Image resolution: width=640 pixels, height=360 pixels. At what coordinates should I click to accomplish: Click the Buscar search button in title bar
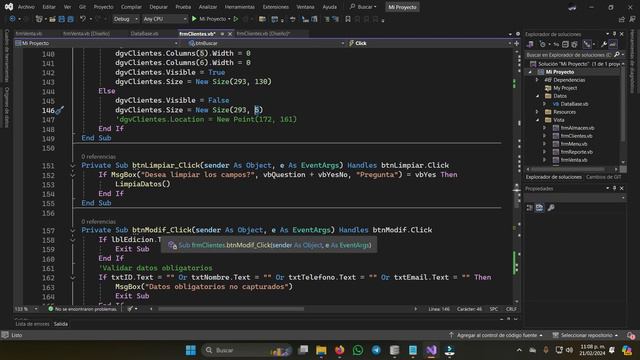tap(363, 7)
